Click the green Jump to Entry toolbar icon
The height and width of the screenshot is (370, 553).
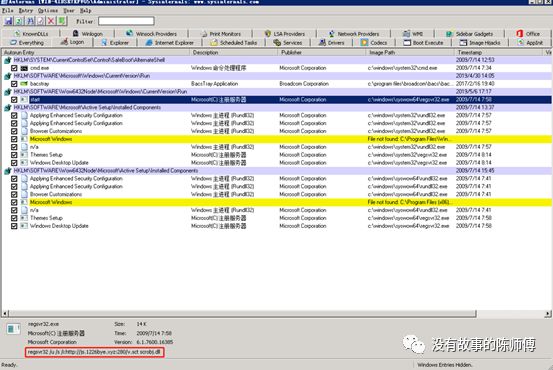click(62, 21)
